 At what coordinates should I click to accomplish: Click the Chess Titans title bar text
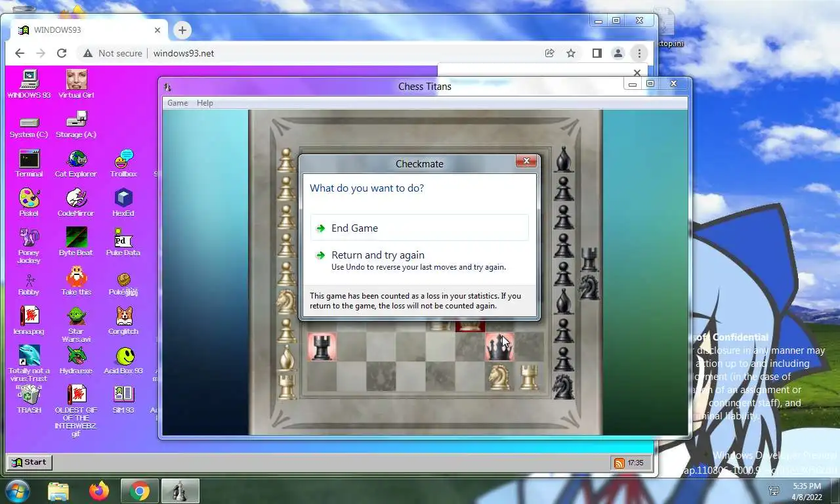(x=425, y=86)
